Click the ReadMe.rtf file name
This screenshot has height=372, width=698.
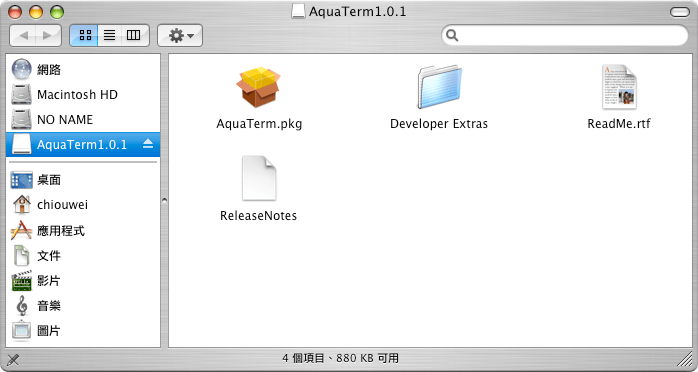[619, 124]
